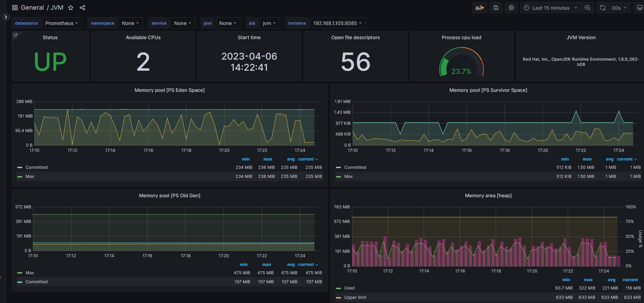This screenshot has width=644, height=303.
Task: Open Memory pool [PS Old Gen] panel menu
Action: click(x=169, y=196)
